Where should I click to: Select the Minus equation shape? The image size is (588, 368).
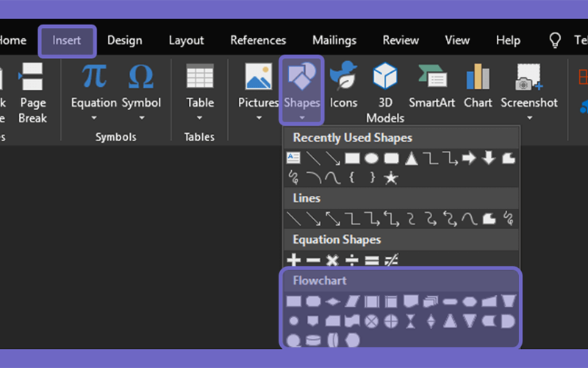tap(313, 260)
